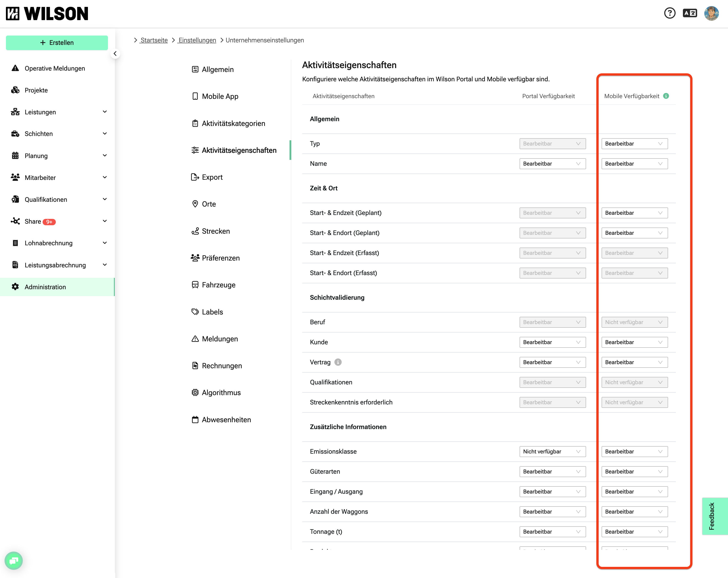Screen dimensions: 728x578
Task: Select Algorithmus in settings menu
Action: click(221, 393)
